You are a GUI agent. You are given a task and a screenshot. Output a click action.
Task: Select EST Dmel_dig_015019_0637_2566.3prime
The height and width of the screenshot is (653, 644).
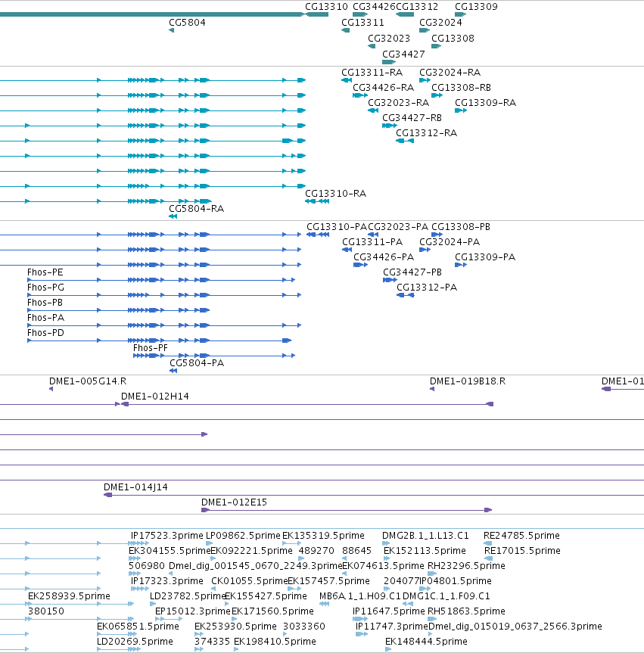coord(515,627)
